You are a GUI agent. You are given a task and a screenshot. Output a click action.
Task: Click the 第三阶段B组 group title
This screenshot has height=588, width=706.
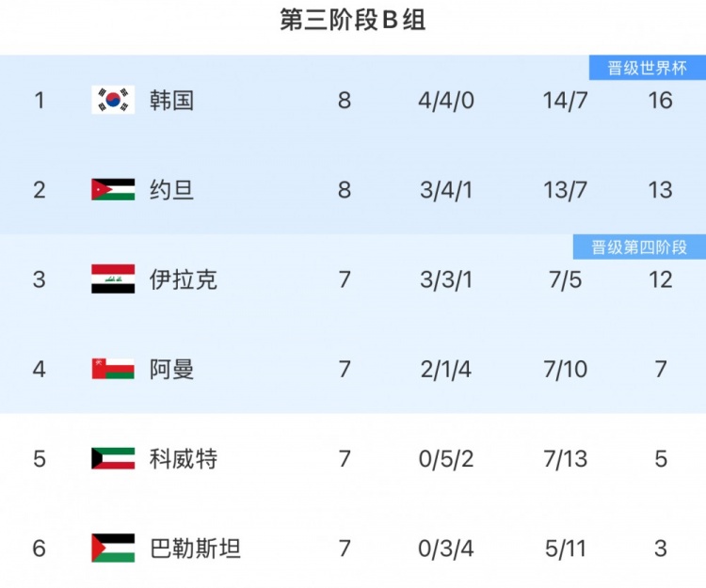coord(353,21)
